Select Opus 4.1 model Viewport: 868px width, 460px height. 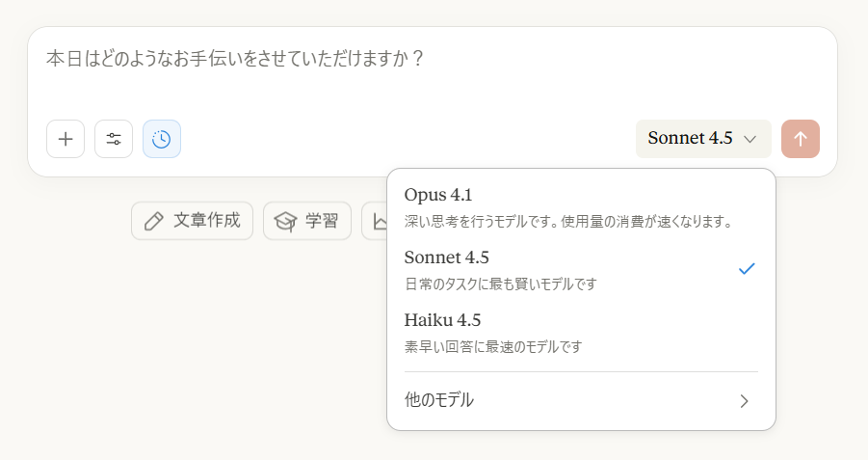tap(581, 207)
